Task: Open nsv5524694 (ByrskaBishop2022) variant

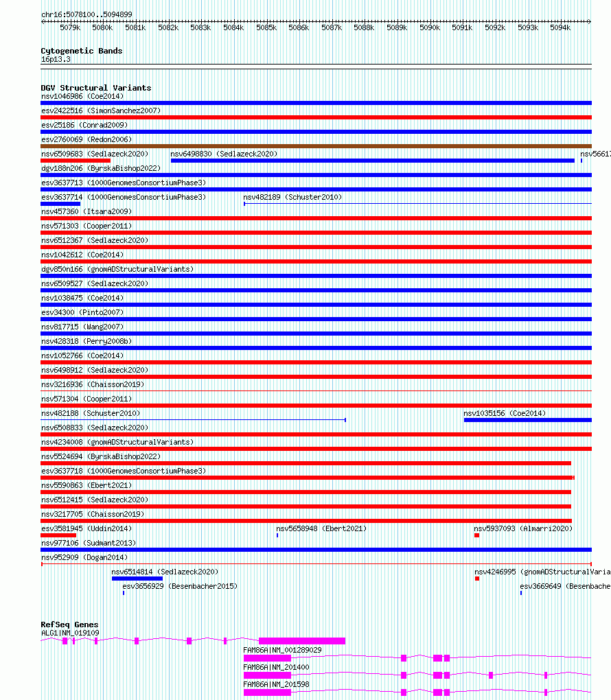Action: tap(101, 456)
